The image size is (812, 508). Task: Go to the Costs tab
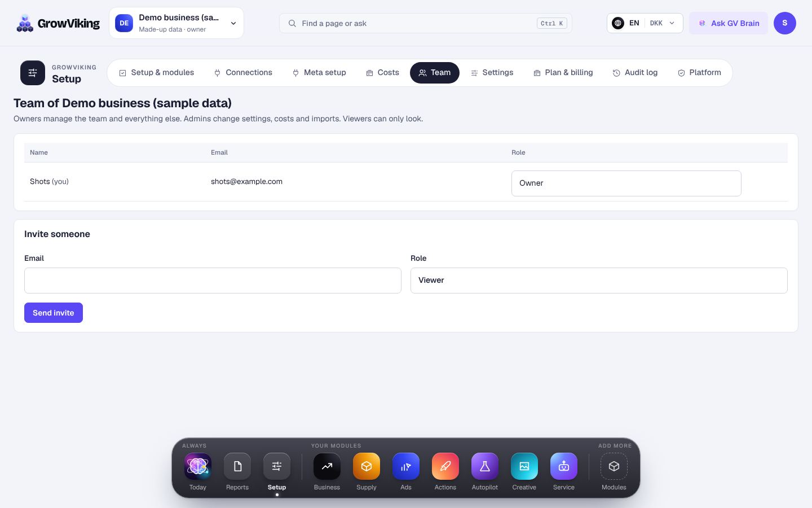click(x=382, y=73)
